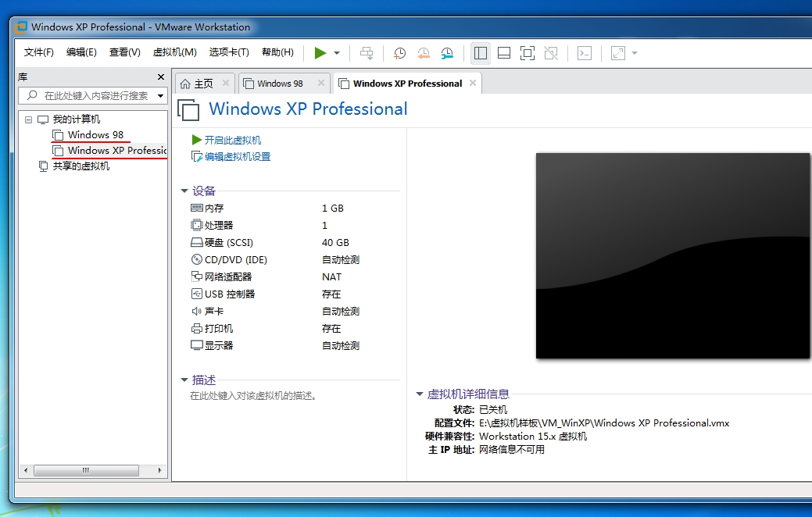Open power options dropdown arrow beside play
The image size is (812, 517).
[337, 53]
